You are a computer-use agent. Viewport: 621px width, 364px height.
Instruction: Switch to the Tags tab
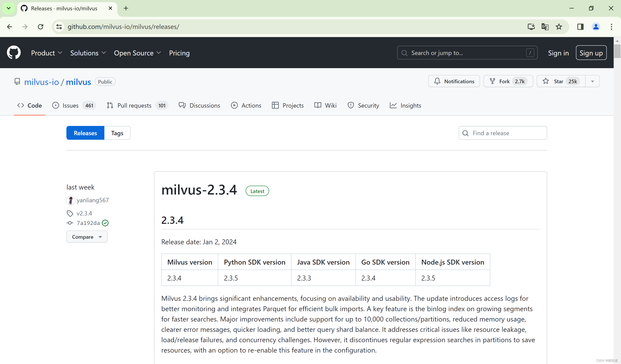click(117, 133)
